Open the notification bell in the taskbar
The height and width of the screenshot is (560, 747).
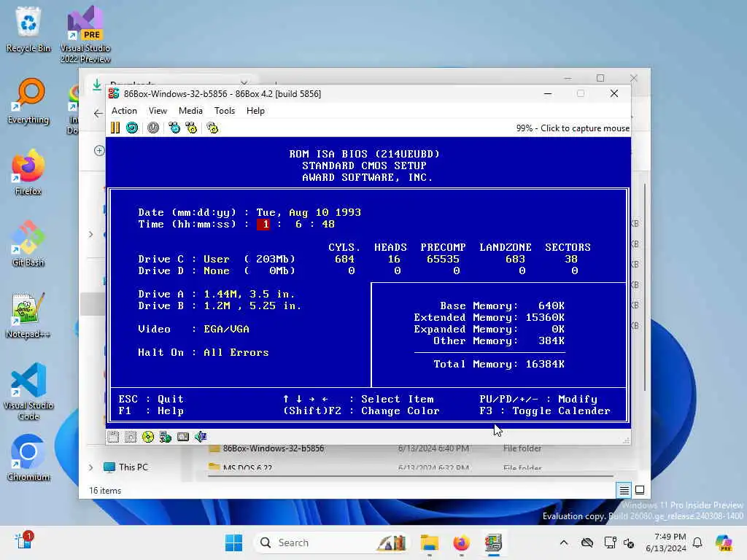[x=697, y=542]
